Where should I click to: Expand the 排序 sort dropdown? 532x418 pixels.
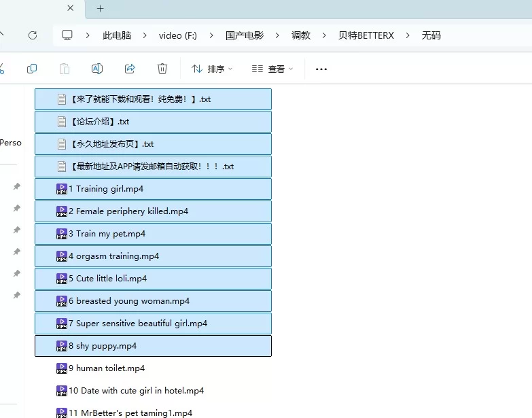(x=212, y=69)
